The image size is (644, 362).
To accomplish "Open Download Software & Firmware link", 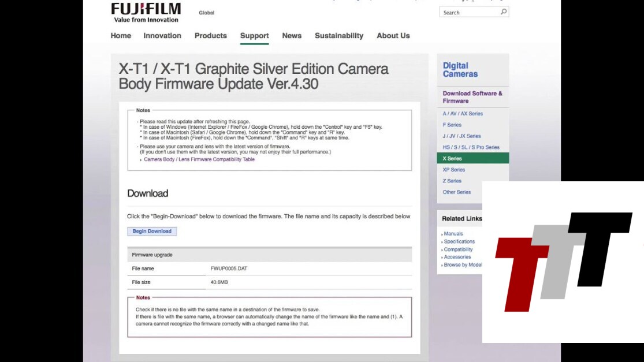I will point(472,97).
